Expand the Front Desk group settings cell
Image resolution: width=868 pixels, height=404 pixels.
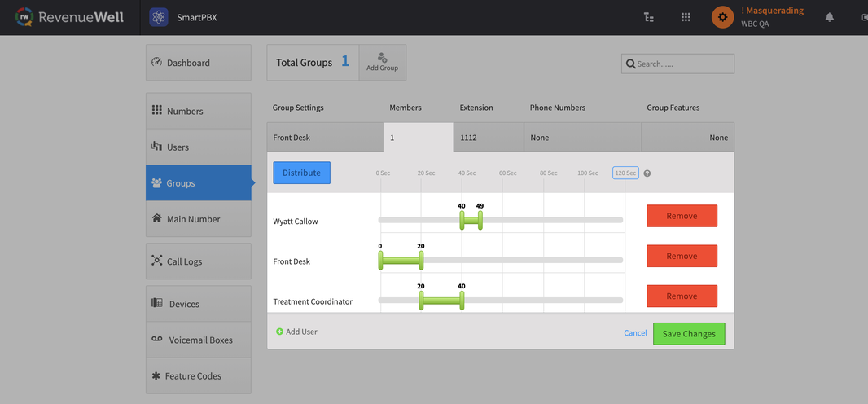tap(325, 138)
